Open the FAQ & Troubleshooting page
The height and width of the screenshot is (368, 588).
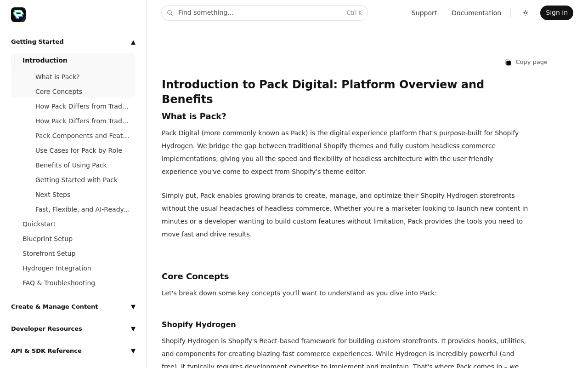(59, 283)
